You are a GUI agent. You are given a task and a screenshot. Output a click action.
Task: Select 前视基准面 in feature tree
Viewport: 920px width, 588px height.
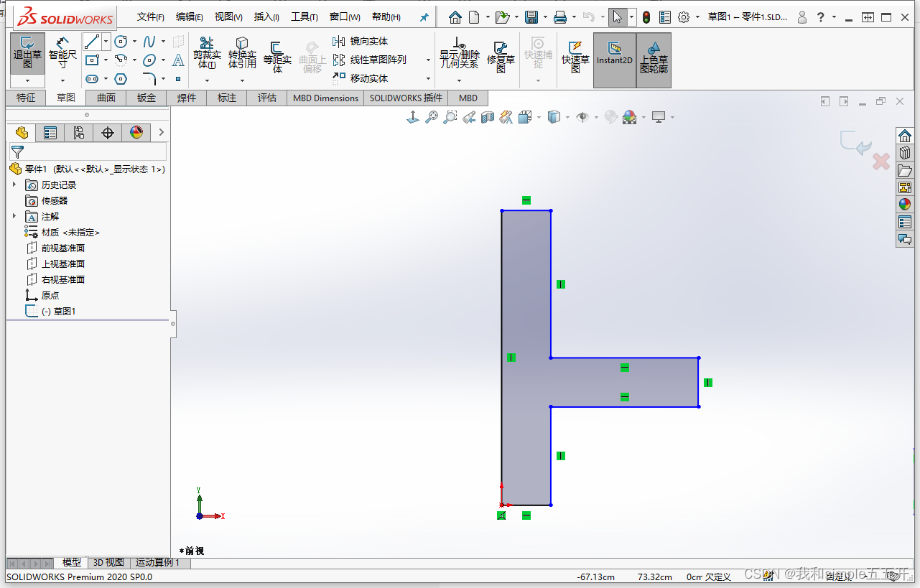tap(63, 248)
